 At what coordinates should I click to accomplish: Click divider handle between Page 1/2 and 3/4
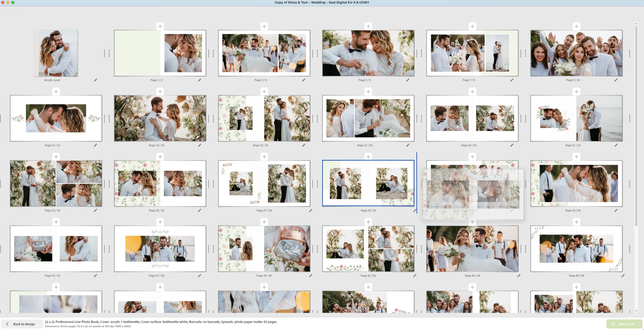point(211,53)
